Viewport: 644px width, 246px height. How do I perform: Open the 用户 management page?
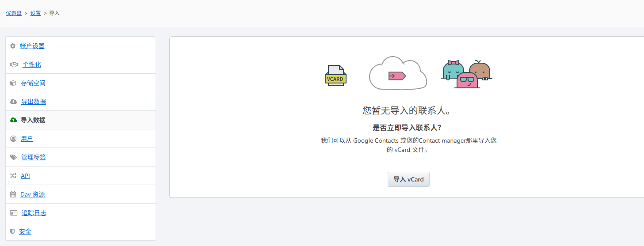[x=27, y=139]
